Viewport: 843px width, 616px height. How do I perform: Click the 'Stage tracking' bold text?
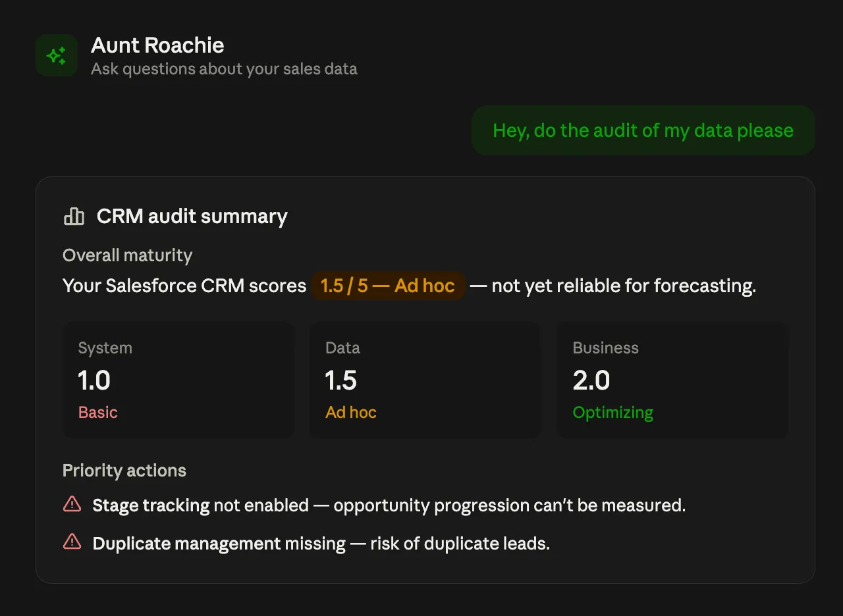[151, 505]
